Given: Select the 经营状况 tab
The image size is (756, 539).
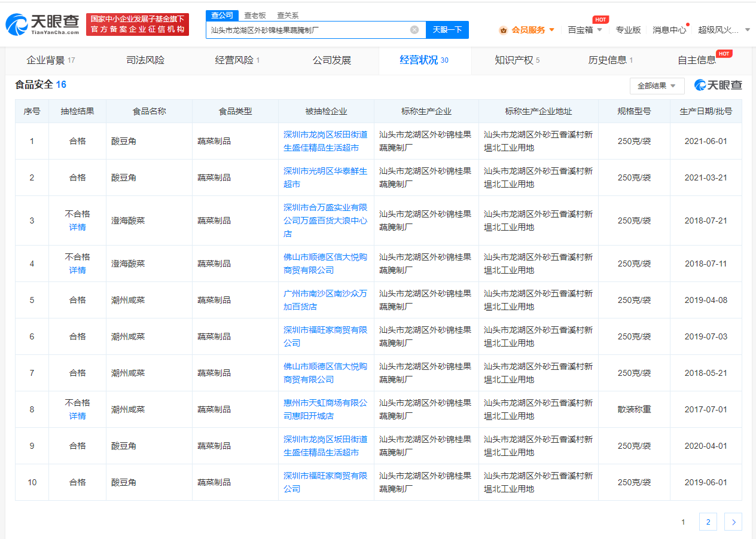Looking at the screenshot, I should [425, 60].
